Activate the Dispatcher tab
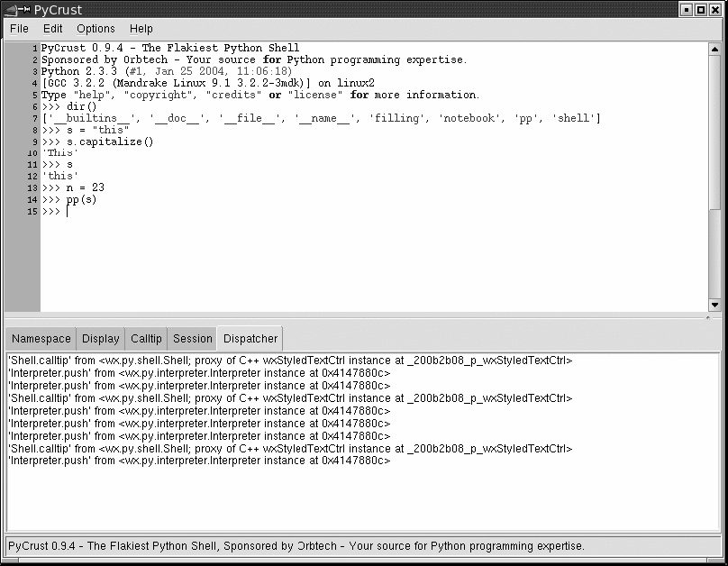The height and width of the screenshot is (566, 728). click(x=250, y=339)
